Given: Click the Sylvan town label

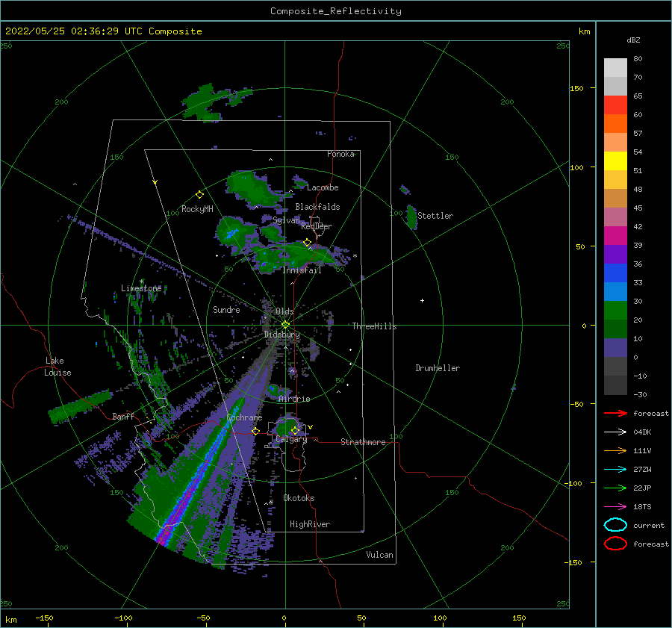Looking at the screenshot, I should tap(286, 220).
